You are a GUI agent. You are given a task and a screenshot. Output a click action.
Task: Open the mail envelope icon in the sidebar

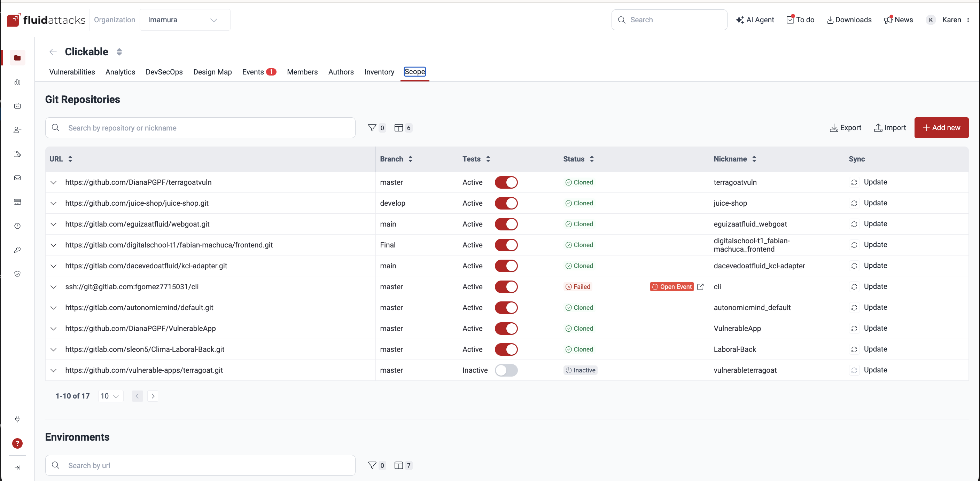[x=17, y=178]
